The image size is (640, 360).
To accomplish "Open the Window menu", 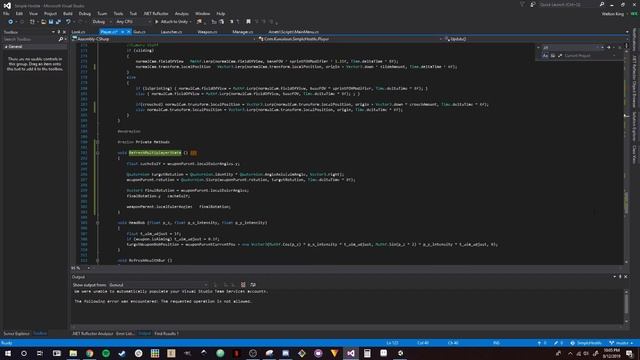I will point(202,13).
